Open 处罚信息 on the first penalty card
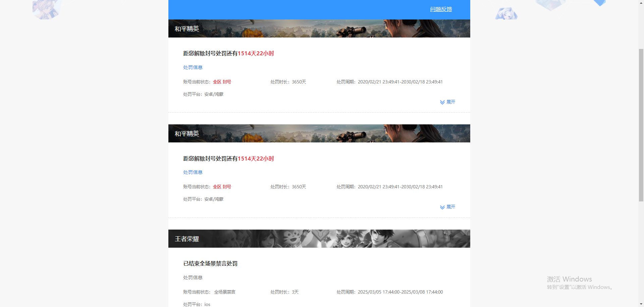Viewport: 644px width, 307px height. point(193,67)
